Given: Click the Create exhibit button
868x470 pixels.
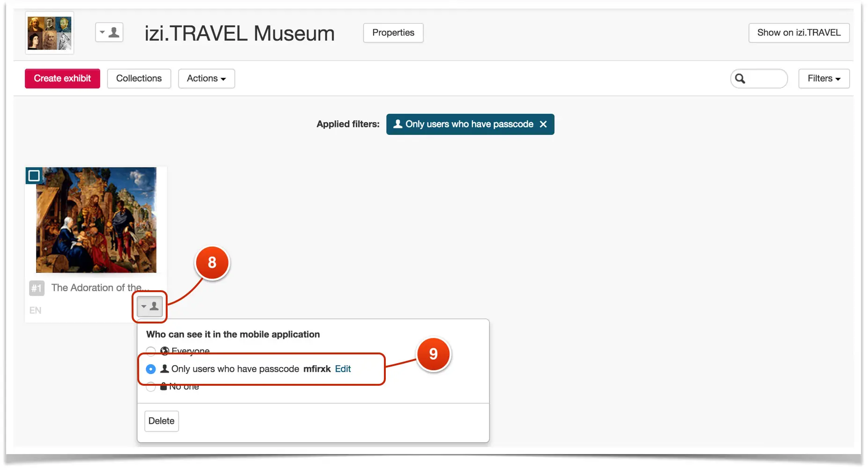Looking at the screenshot, I should click(62, 79).
